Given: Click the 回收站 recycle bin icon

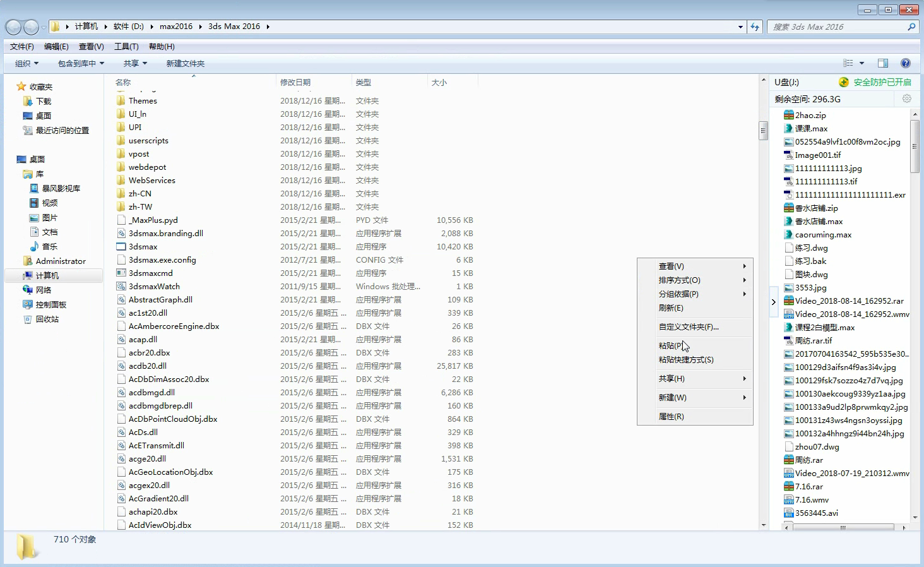Looking at the screenshot, I should (x=28, y=319).
